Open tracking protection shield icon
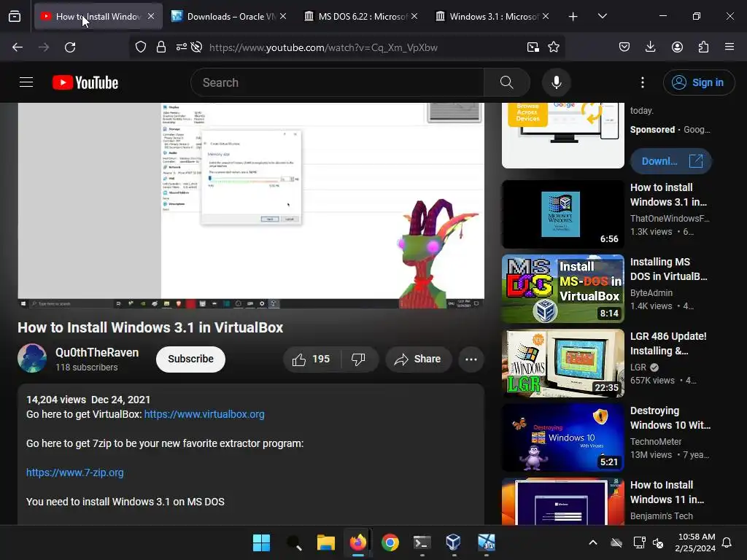This screenshot has height=560, width=747. (x=141, y=47)
